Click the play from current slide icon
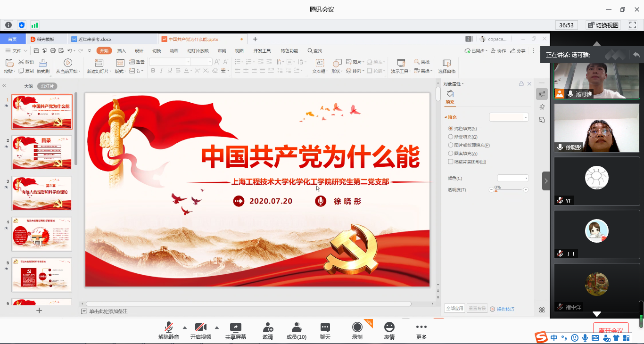 point(67,63)
